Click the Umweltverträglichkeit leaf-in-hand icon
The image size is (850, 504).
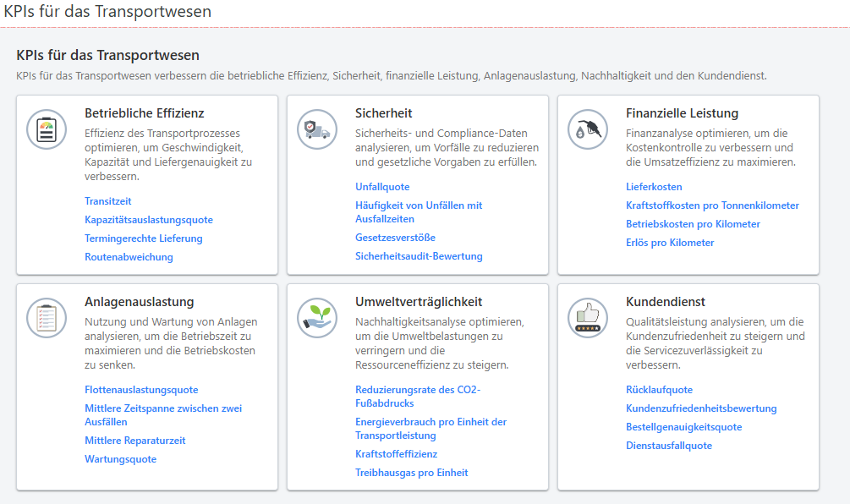pos(317,319)
